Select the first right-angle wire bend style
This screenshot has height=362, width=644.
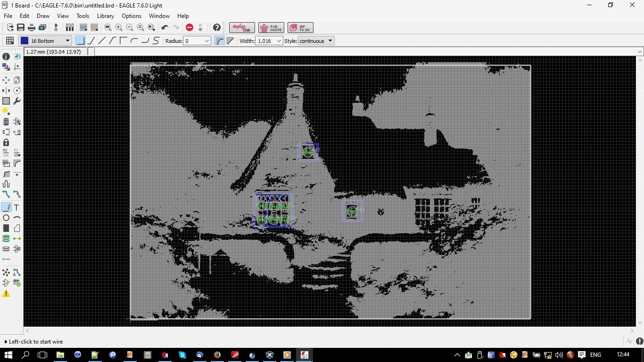pos(80,41)
